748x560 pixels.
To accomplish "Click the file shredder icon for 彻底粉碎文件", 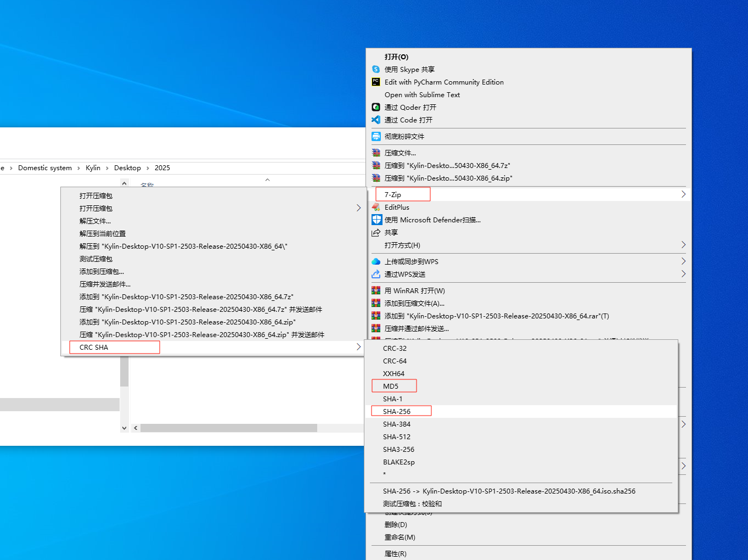I will click(376, 136).
